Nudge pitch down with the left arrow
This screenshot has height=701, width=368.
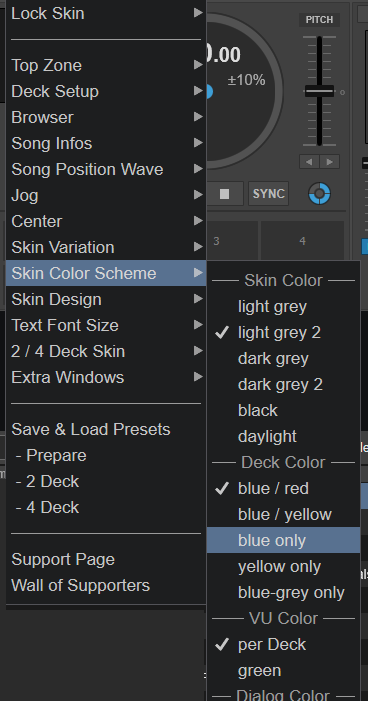309,161
